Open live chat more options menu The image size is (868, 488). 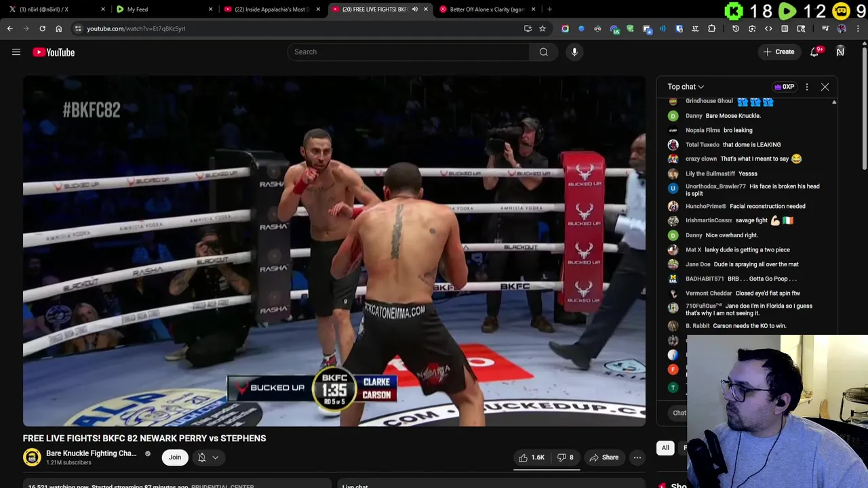[x=807, y=87]
